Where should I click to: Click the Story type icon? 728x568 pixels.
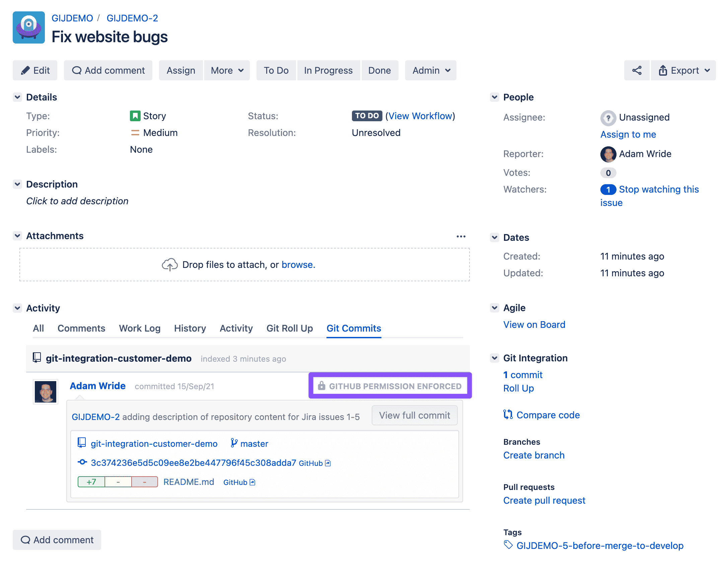click(x=135, y=116)
